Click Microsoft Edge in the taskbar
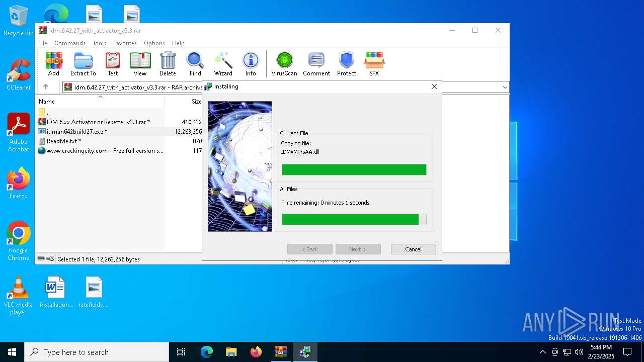 (x=207, y=352)
